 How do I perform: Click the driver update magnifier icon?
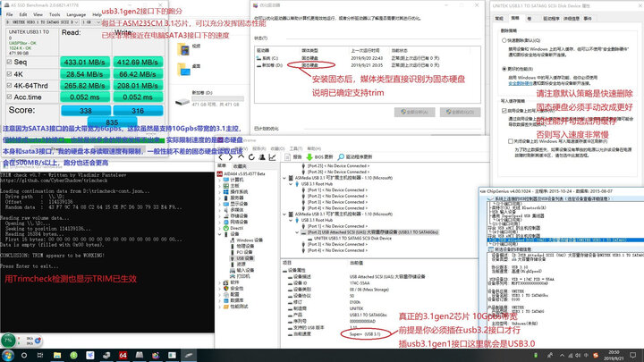click(341, 157)
